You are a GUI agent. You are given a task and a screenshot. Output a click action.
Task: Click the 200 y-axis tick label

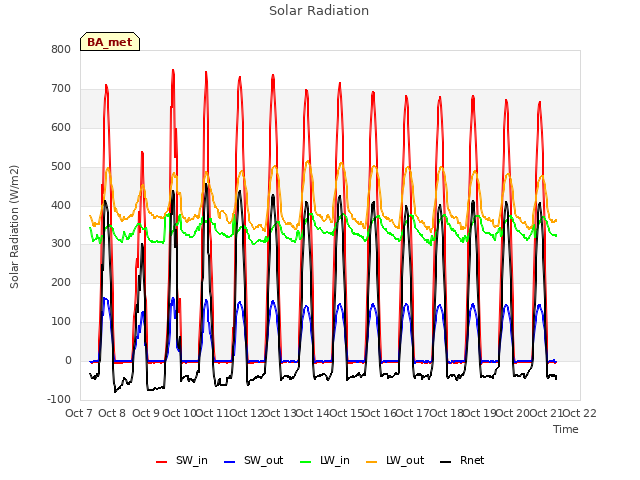tap(61, 282)
